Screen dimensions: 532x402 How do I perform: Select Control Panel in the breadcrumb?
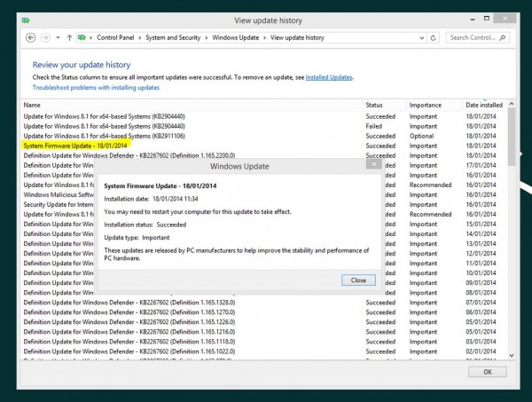tap(115, 37)
